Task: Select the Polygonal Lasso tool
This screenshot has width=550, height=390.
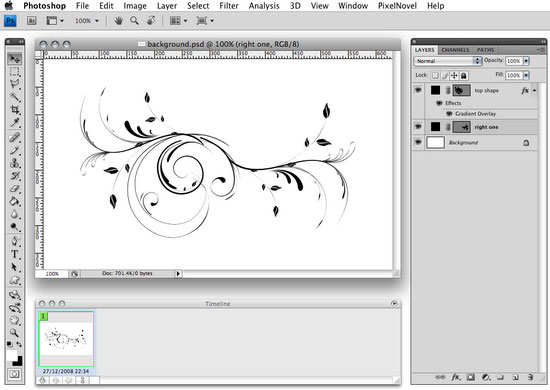Action: pos(14,84)
